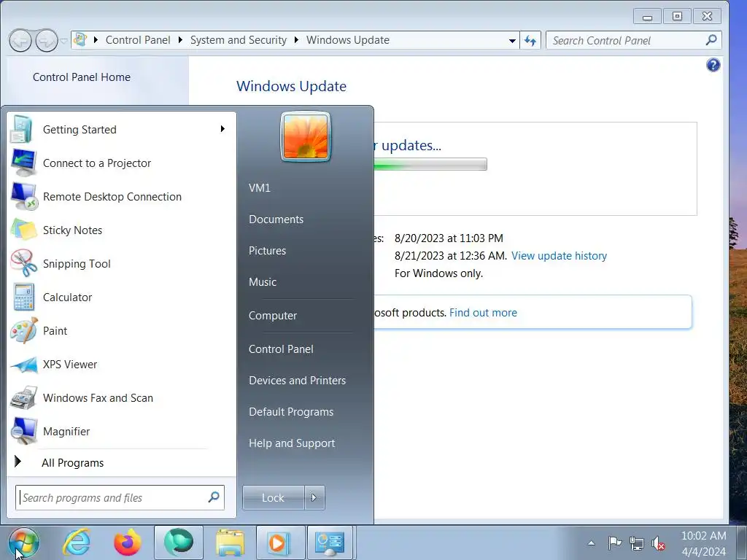
Task: Expand breadcrumb arrow before Control Panel
Action: (x=96, y=40)
